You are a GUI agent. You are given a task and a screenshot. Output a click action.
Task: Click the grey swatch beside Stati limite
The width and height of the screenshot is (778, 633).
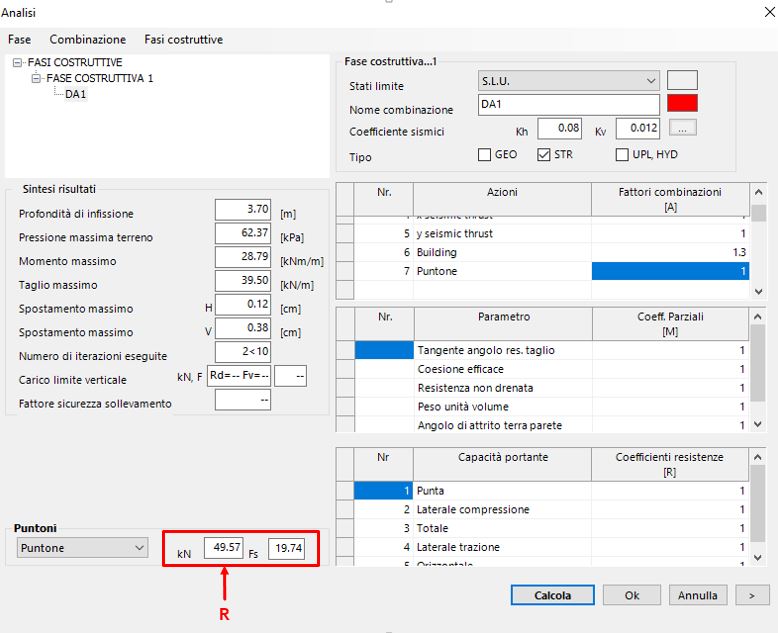point(682,81)
